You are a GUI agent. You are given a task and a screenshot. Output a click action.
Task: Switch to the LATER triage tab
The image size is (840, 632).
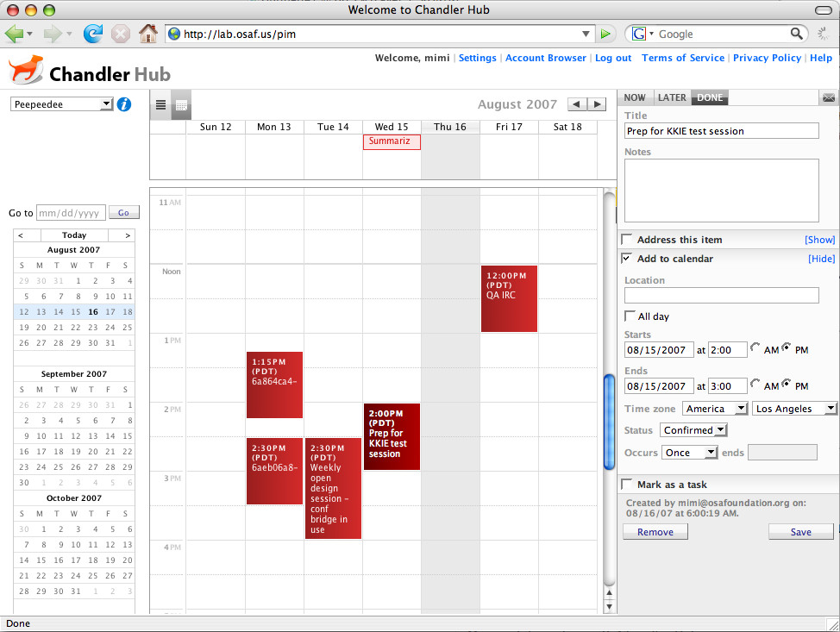672,97
